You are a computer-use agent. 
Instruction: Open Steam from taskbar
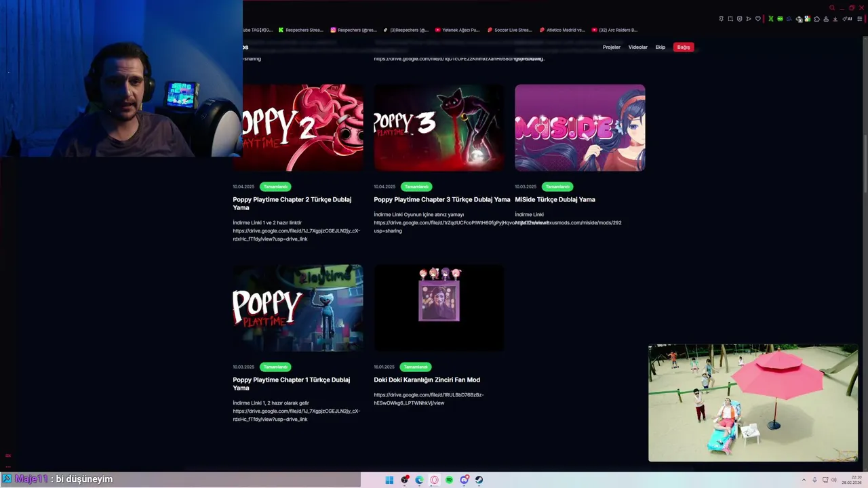click(x=479, y=480)
